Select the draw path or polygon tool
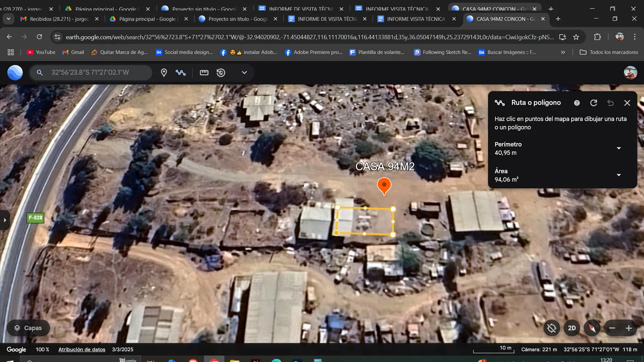Viewport: 644px width, 362px height. (x=181, y=73)
